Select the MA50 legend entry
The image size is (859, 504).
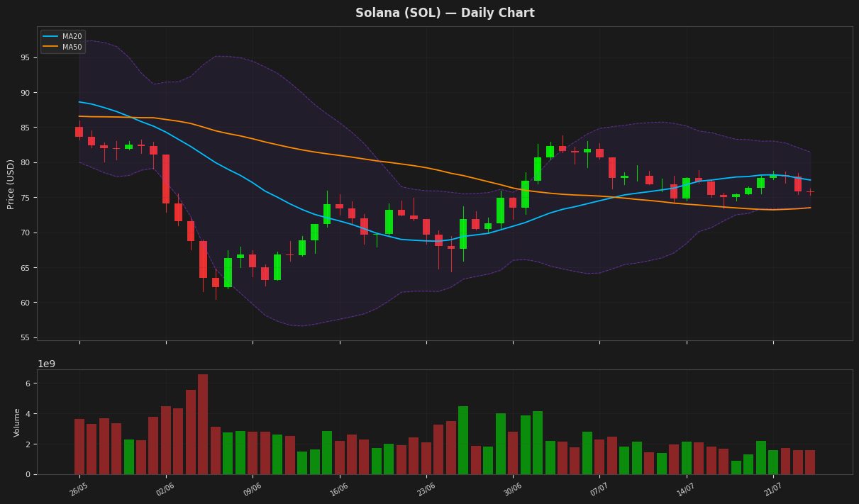(x=62, y=47)
